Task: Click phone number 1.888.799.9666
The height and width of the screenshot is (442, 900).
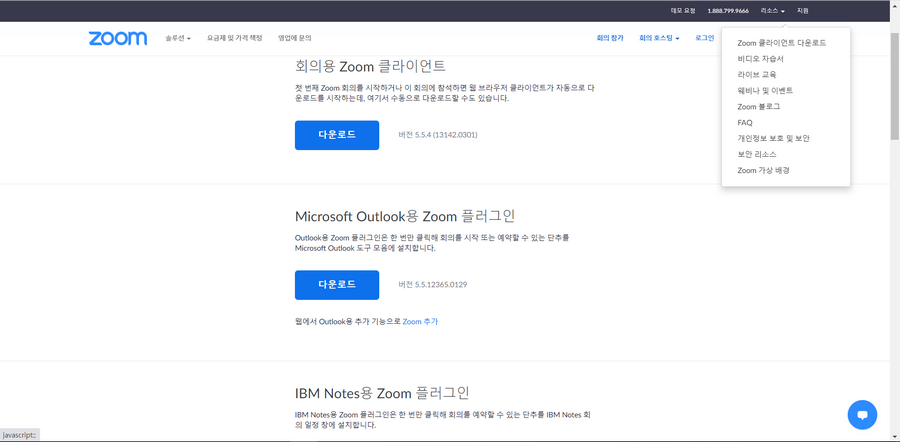Action: (728, 11)
